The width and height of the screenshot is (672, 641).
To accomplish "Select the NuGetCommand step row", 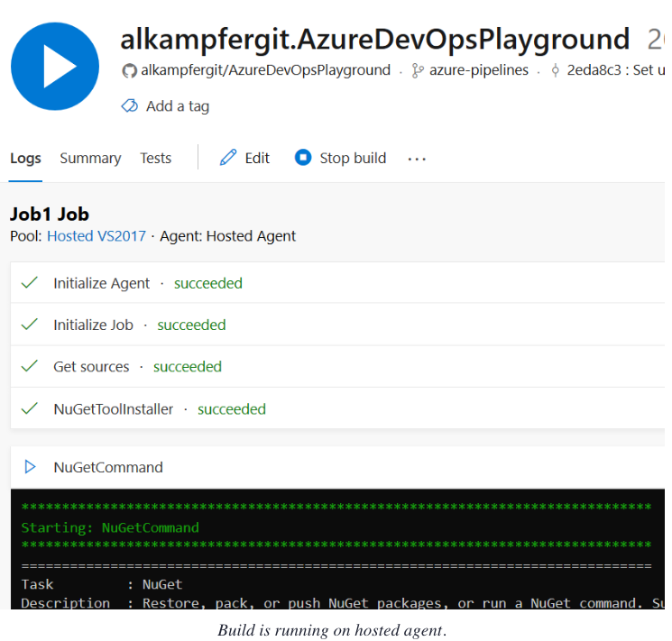I will point(337,467).
